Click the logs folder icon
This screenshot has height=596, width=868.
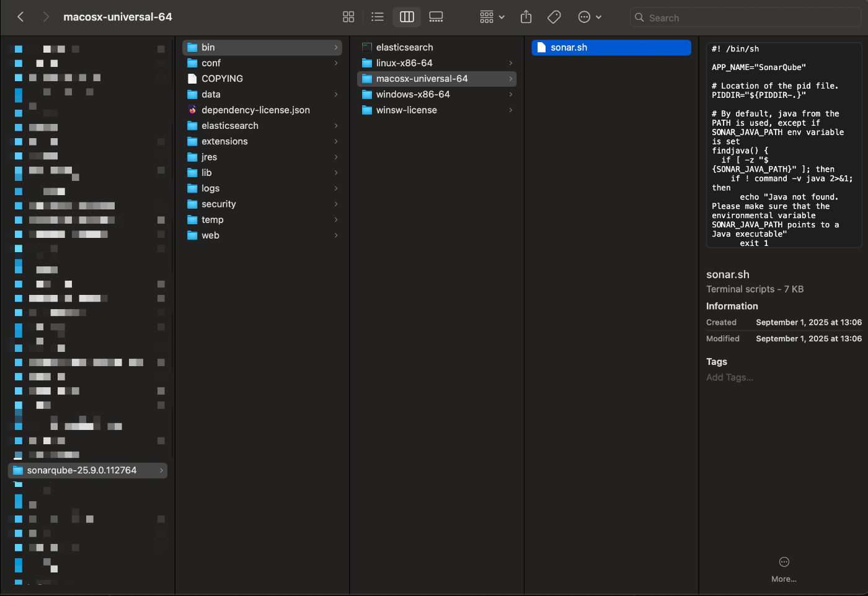[x=192, y=188]
